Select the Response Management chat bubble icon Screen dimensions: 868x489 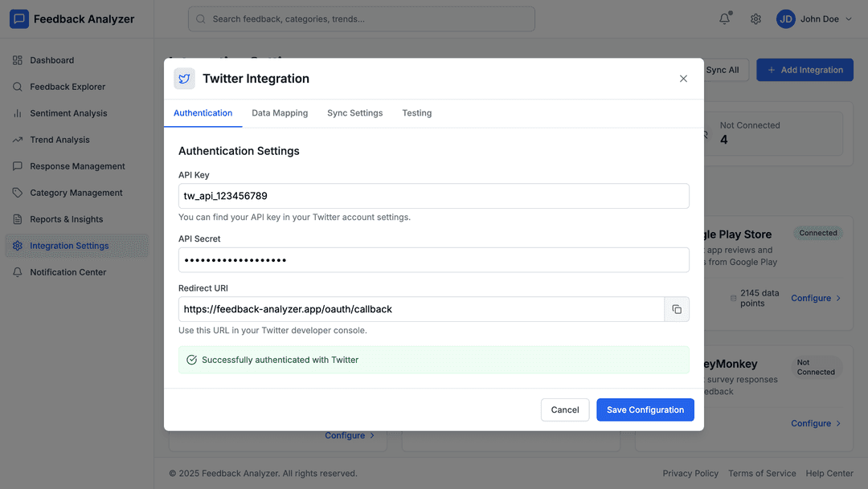point(18,166)
